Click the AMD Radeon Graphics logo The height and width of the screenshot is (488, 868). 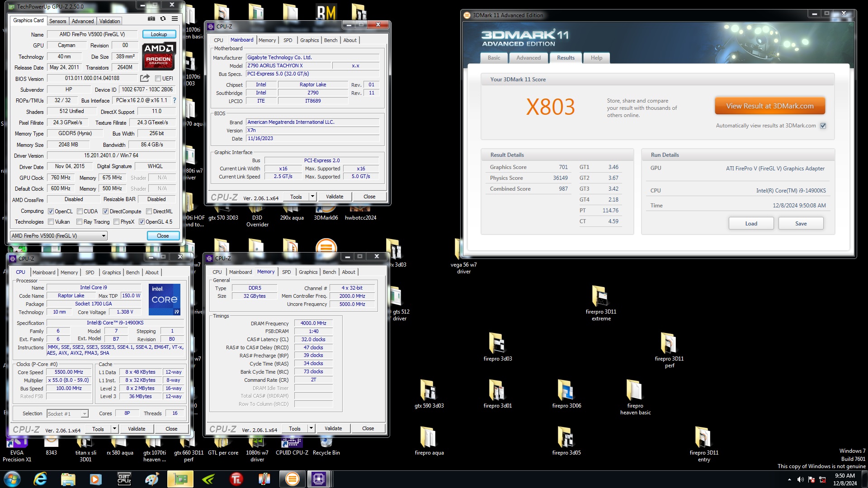(x=158, y=56)
